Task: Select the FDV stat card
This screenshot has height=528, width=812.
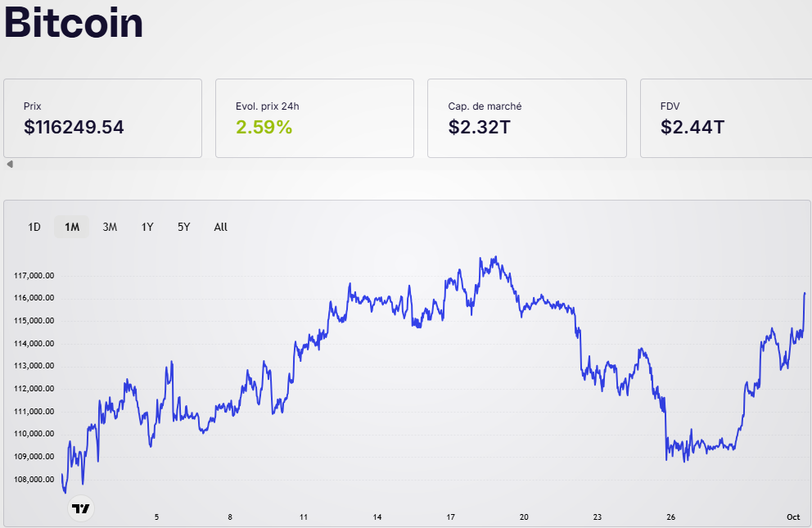Action: (x=725, y=118)
